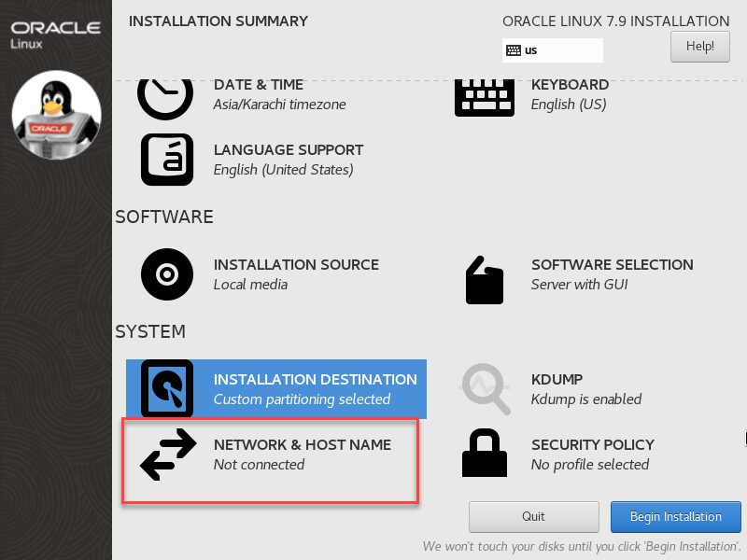The image size is (747, 560).
Task: Click 'No profile selected' security policy text
Action: [590, 464]
